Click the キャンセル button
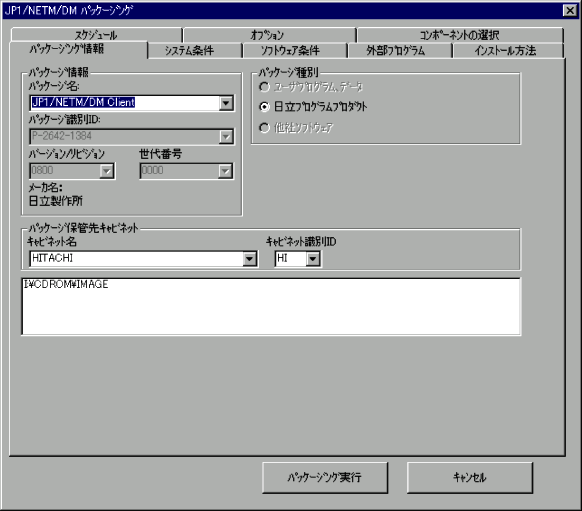Image resolution: width=582 pixels, height=511 pixels. coord(470,477)
